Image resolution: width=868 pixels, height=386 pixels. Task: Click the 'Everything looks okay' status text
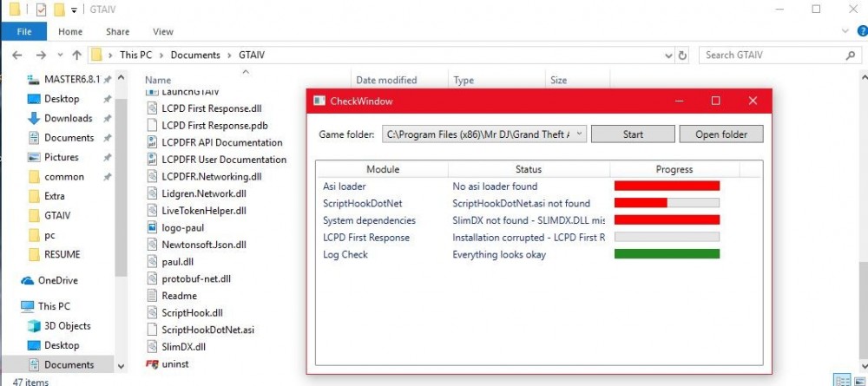(499, 255)
